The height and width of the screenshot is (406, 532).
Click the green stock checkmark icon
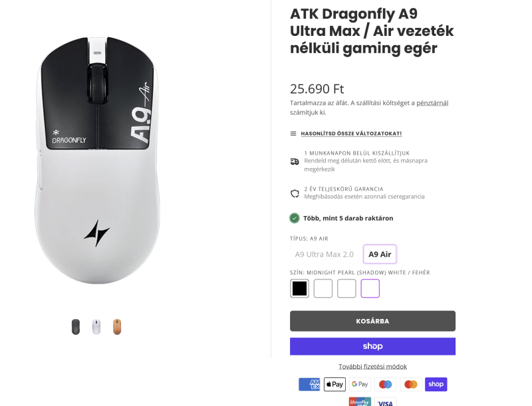295,218
